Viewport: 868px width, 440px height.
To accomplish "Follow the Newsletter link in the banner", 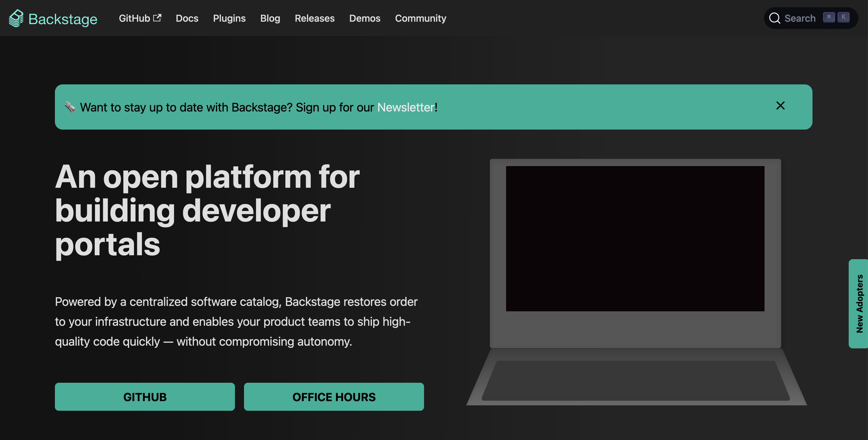I will [x=406, y=107].
